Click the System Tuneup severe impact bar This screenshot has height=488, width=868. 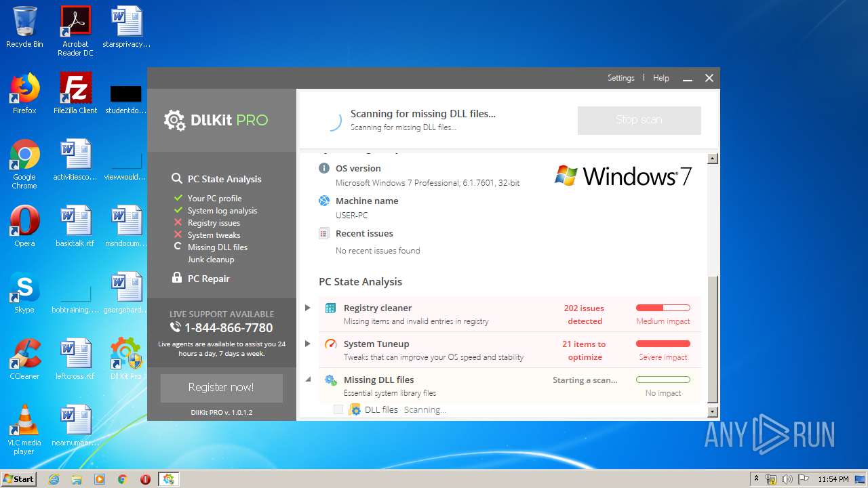tap(663, 344)
